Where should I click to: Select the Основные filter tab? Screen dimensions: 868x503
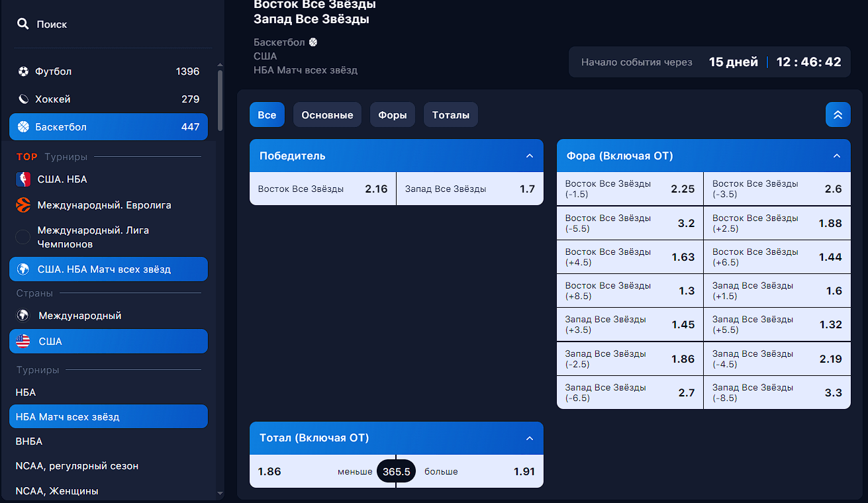[327, 114]
